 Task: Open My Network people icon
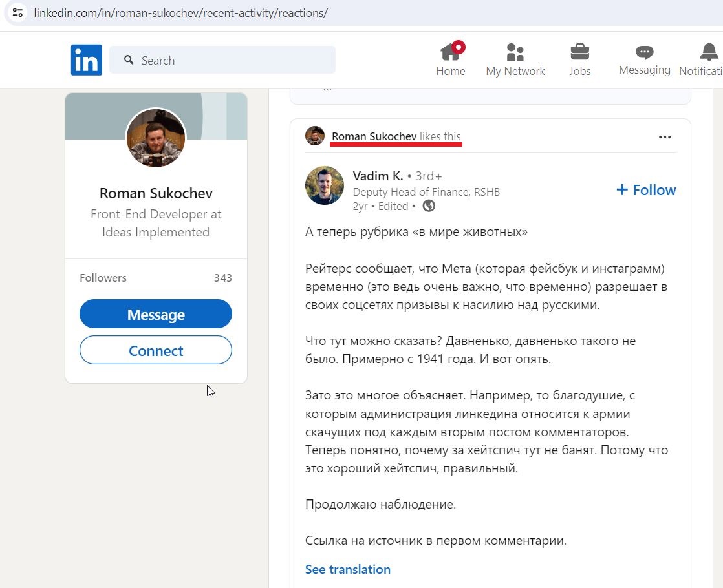[x=515, y=52]
